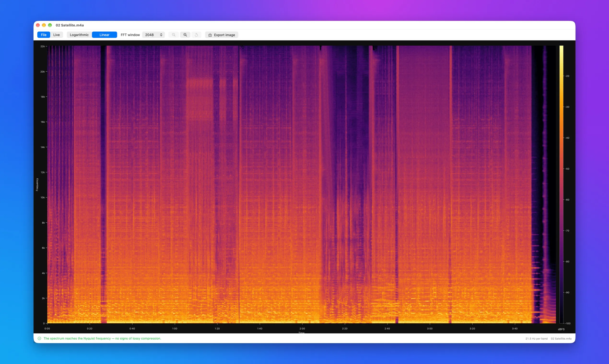Click the dBFS color scale bar
Screen dimensions: 609x364
click(561, 184)
